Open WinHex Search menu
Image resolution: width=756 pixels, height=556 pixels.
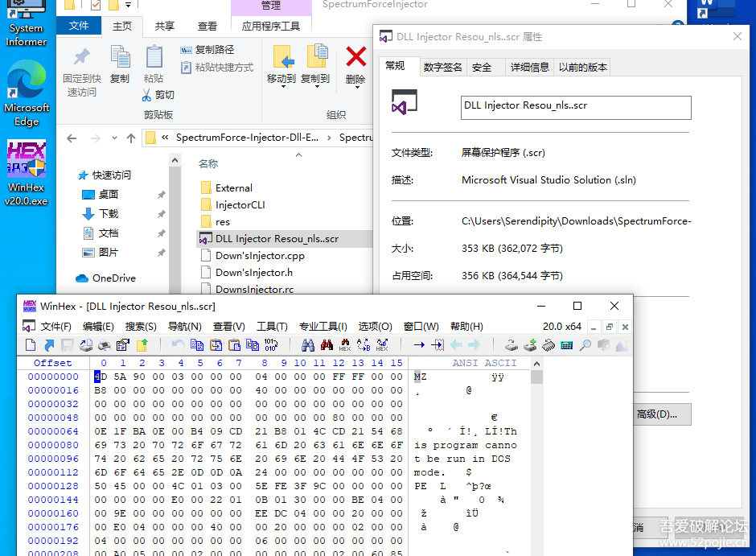pos(141,327)
